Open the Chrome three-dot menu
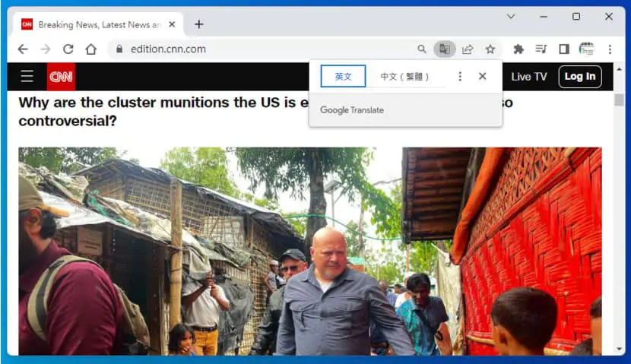This screenshot has width=631, height=364. (610, 49)
